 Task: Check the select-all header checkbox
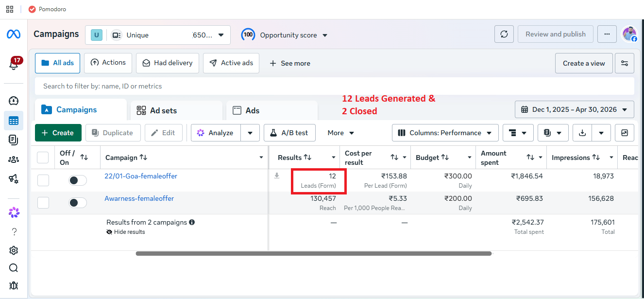[43, 158]
